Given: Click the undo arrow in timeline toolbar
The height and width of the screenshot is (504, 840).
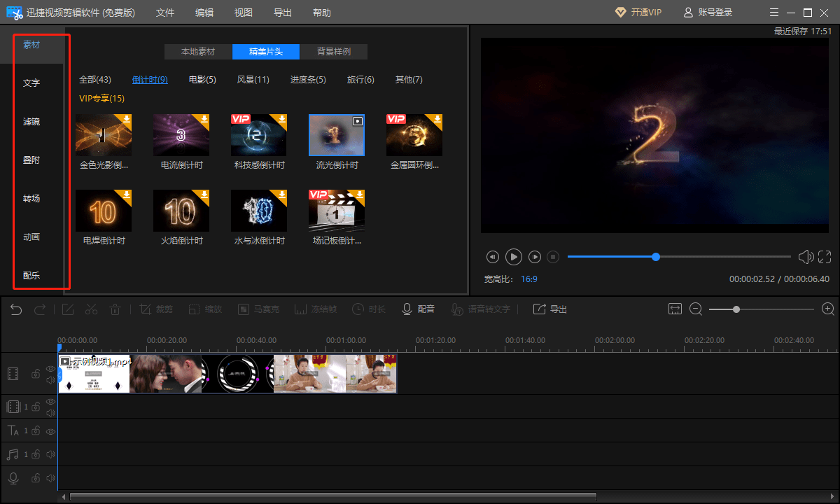Looking at the screenshot, I should (x=16, y=309).
